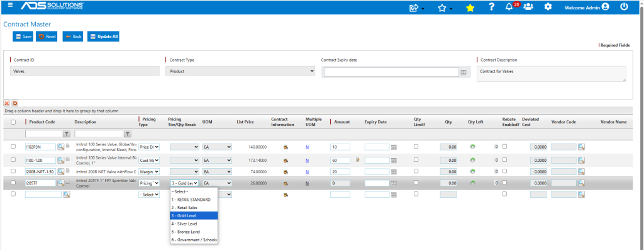Choose 2 - Retail Sales option
Viewport: 644px width, 250px height.
click(194, 208)
